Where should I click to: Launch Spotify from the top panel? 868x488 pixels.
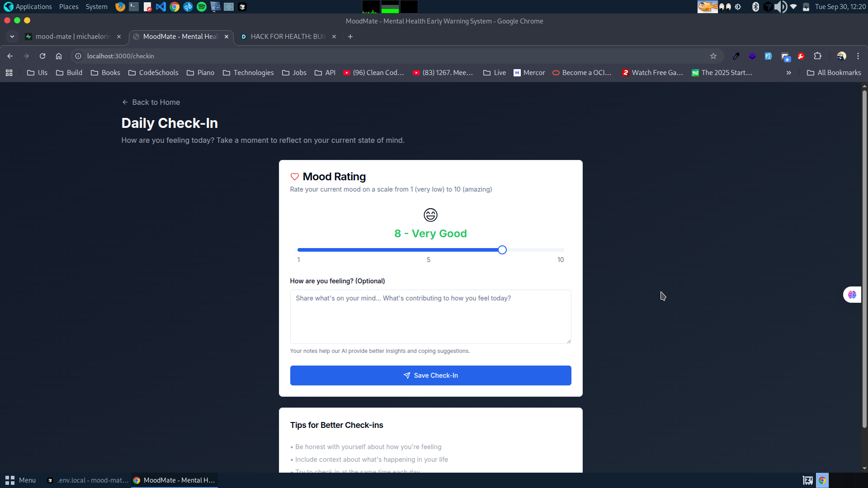[202, 7]
